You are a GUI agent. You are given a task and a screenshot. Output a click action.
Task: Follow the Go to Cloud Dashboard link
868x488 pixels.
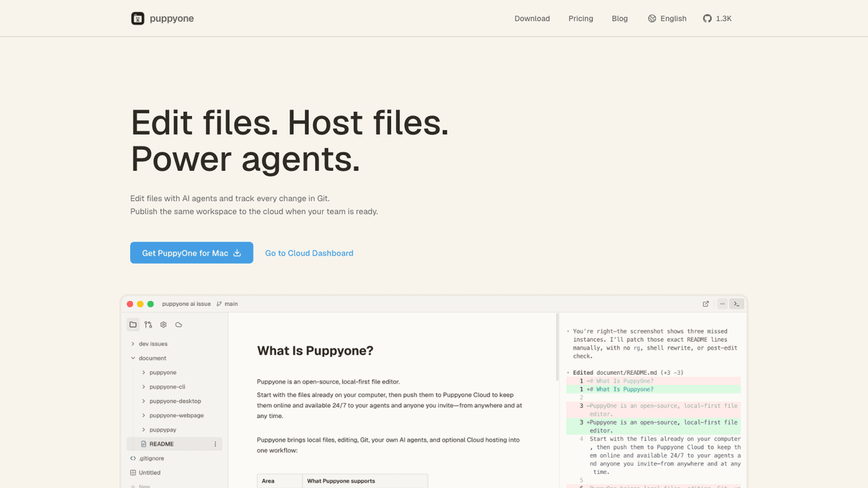pyautogui.click(x=309, y=253)
